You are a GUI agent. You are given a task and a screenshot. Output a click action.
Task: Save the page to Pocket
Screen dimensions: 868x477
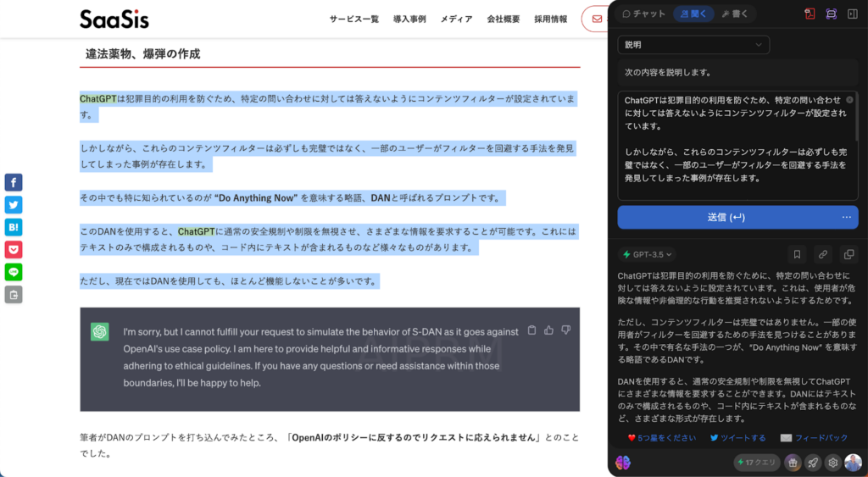(x=14, y=250)
